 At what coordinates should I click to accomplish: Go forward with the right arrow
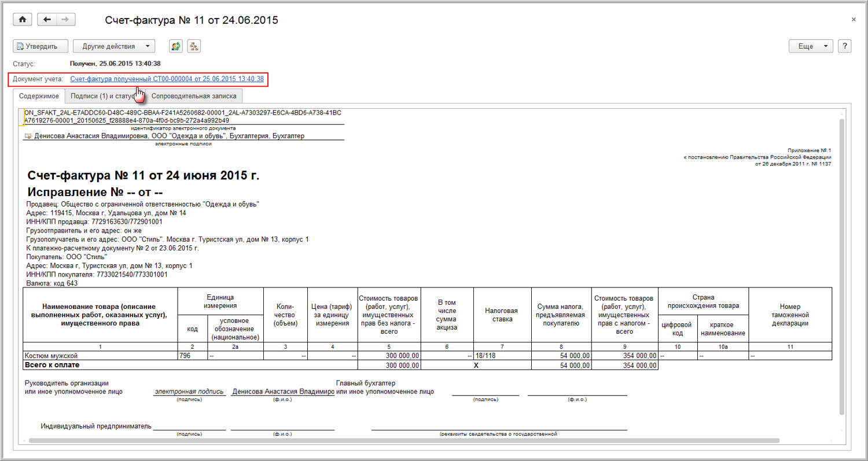[65, 20]
